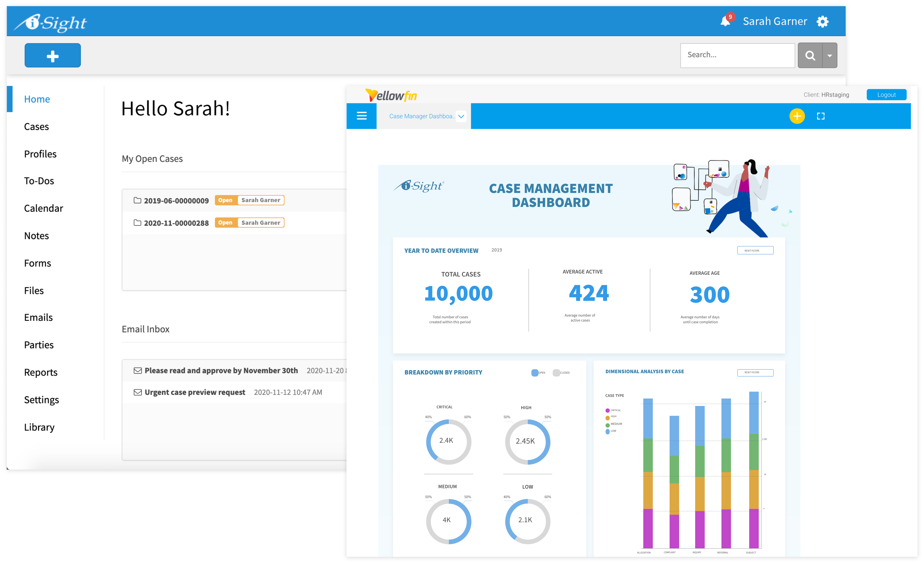Enter fullscreen with the expand icon
The width and height of the screenshot is (924, 564).
(821, 116)
